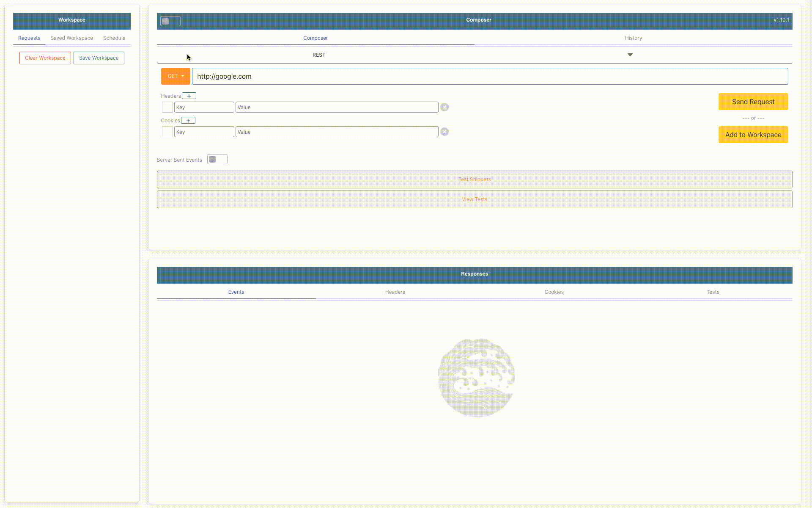Click the wave logo in Responses panel
This screenshot has width=812, height=508.
[476, 378]
